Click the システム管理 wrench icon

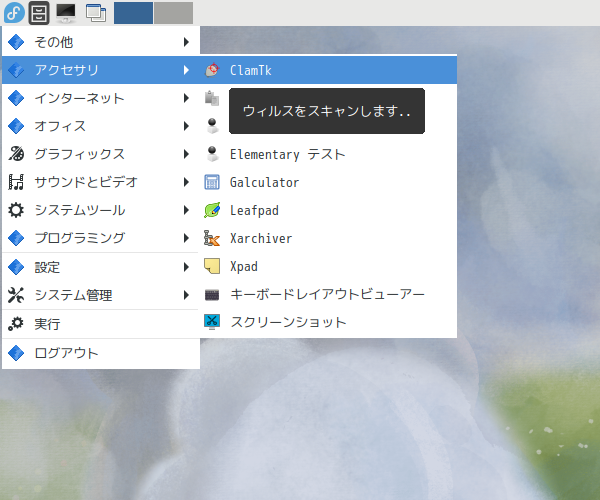tap(16, 295)
